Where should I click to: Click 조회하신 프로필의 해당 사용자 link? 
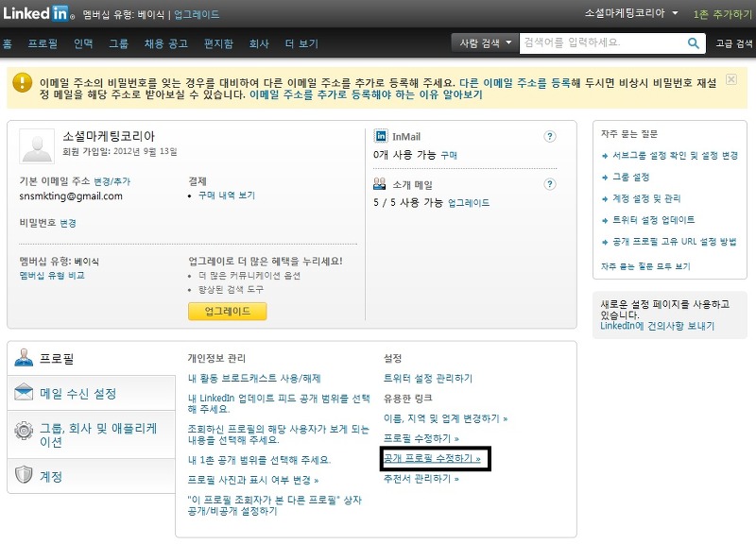click(278, 434)
